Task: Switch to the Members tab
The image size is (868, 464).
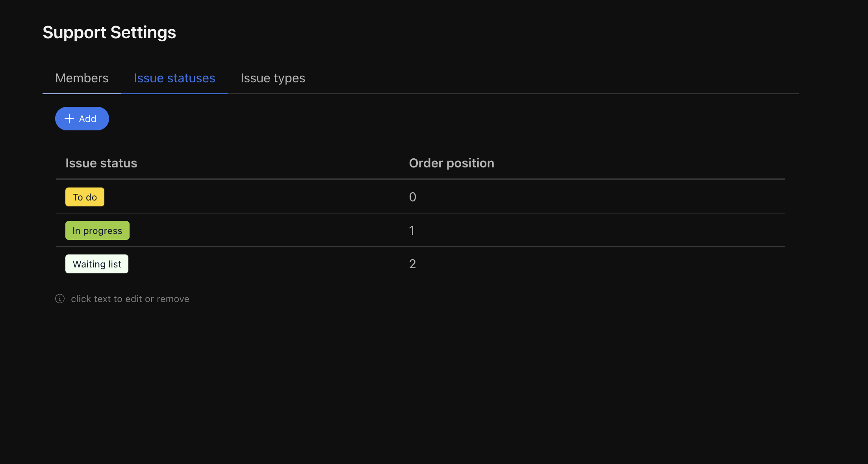Action: coord(82,78)
